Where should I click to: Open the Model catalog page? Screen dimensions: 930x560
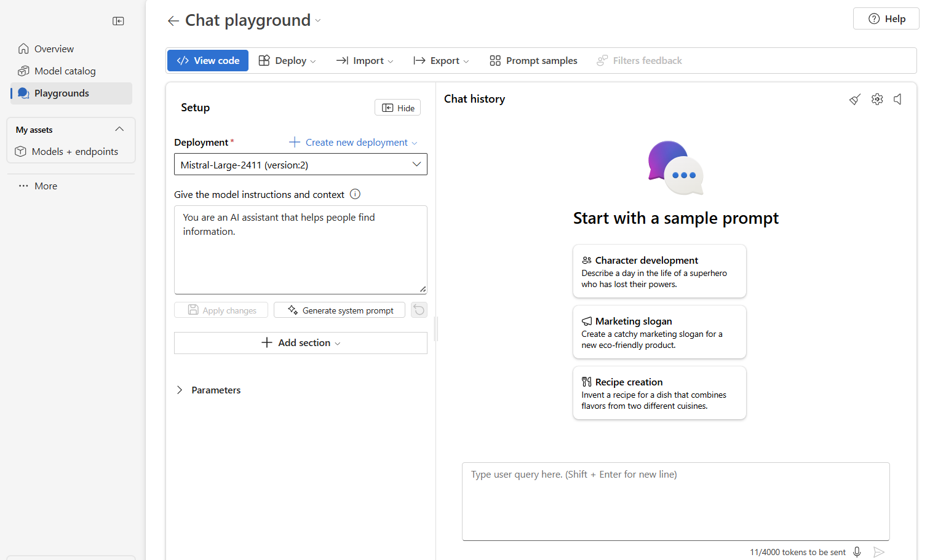coord(65,71)
